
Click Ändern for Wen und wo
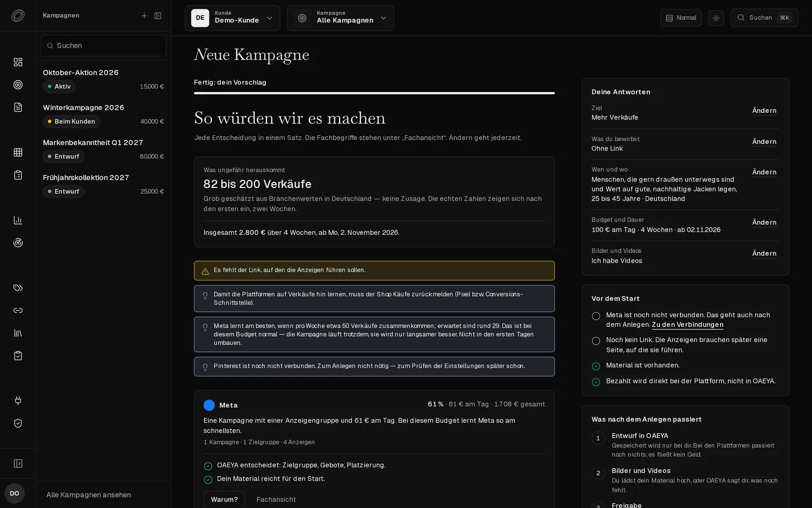(x=764, y=172)
